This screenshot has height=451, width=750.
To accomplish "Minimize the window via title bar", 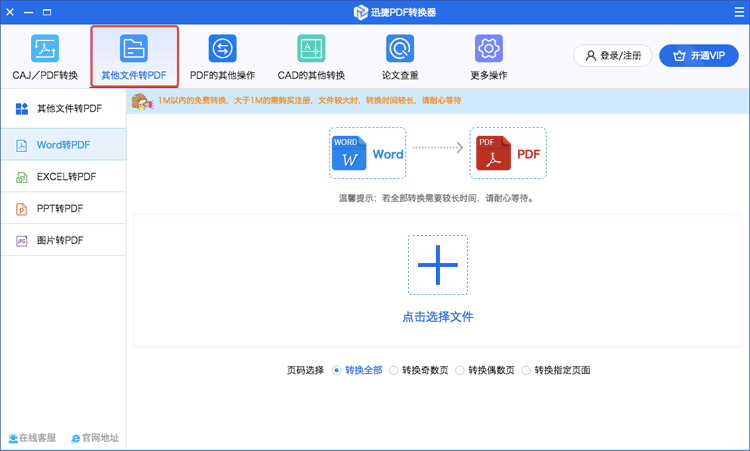I will pyautogui.click(x=29, y=12).
